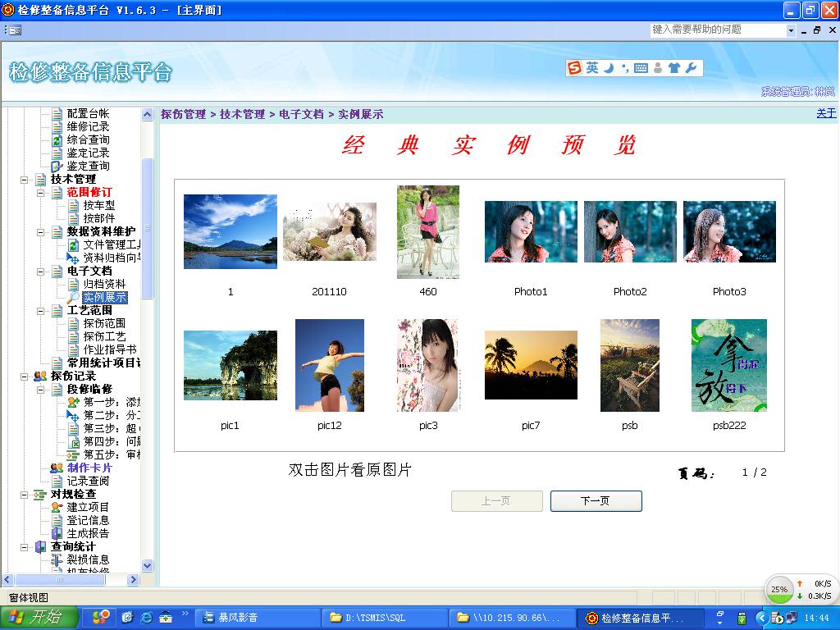840x630 pixels.
Task: Open Sogou IME wrench settings icon
Action: (691, 68)
